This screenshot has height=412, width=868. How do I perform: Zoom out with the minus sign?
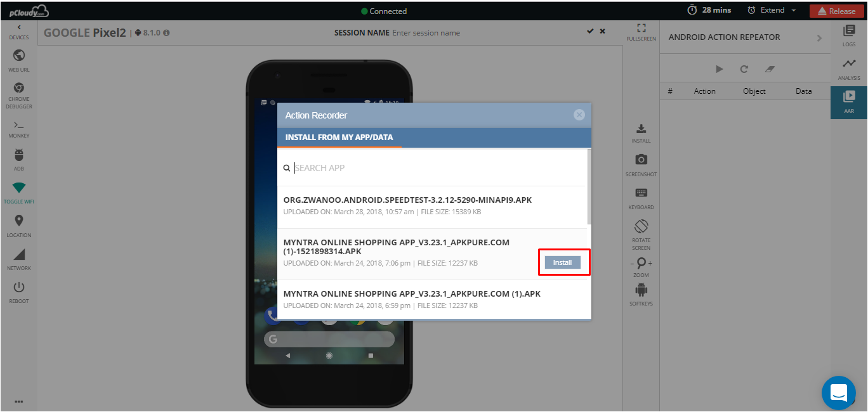(x=632, y=264)
